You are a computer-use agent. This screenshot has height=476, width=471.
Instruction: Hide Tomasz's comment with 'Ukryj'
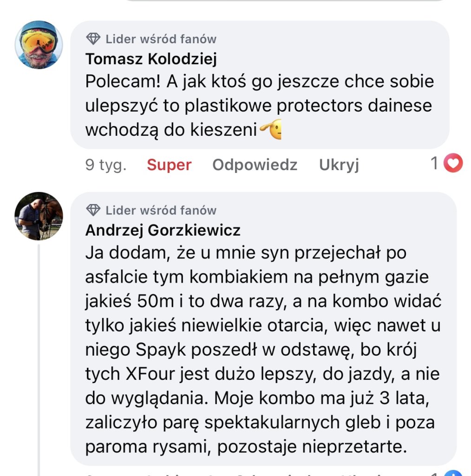click(339, 165)
